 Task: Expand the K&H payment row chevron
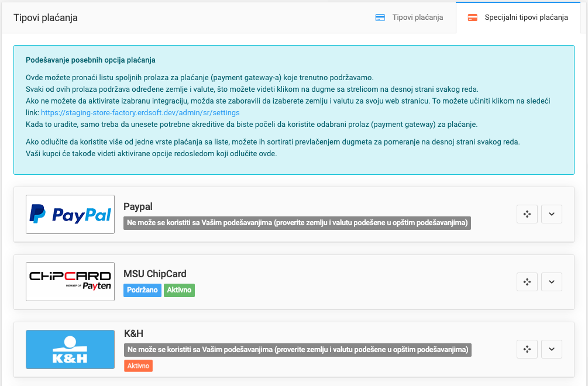coord(552,349)
